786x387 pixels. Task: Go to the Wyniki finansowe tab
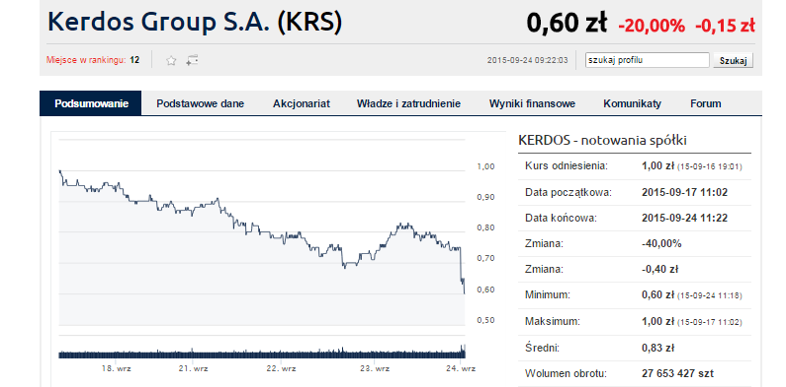(x=532, y=104)
